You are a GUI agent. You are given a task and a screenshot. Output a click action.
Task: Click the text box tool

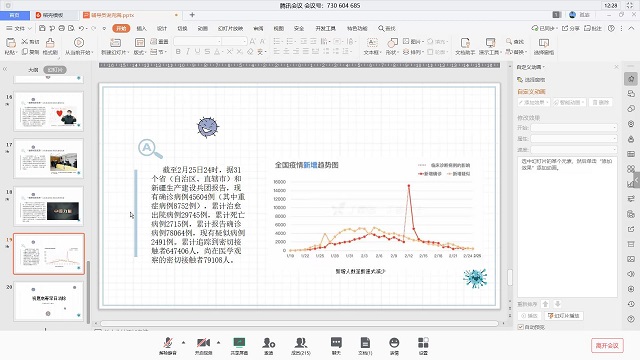pyautogui.click(x=372, y=42)
